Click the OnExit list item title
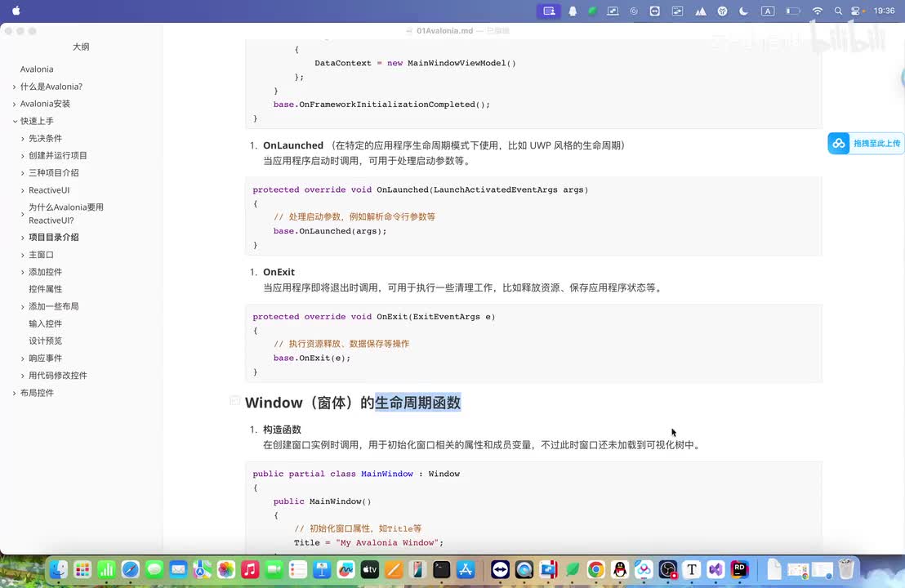The width and height of the screenshot is (905, 588). pos(279,272)
